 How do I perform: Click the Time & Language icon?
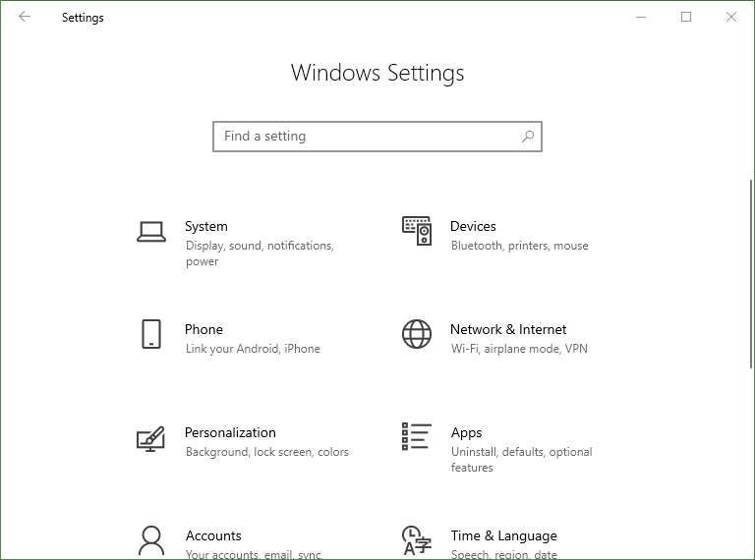[x=417, y=540]
